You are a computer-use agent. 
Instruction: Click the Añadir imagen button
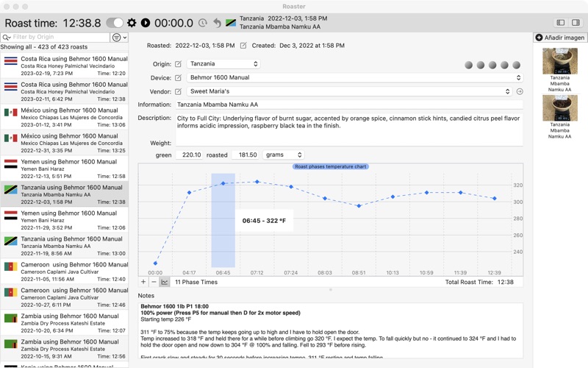(x=560, y=38)
